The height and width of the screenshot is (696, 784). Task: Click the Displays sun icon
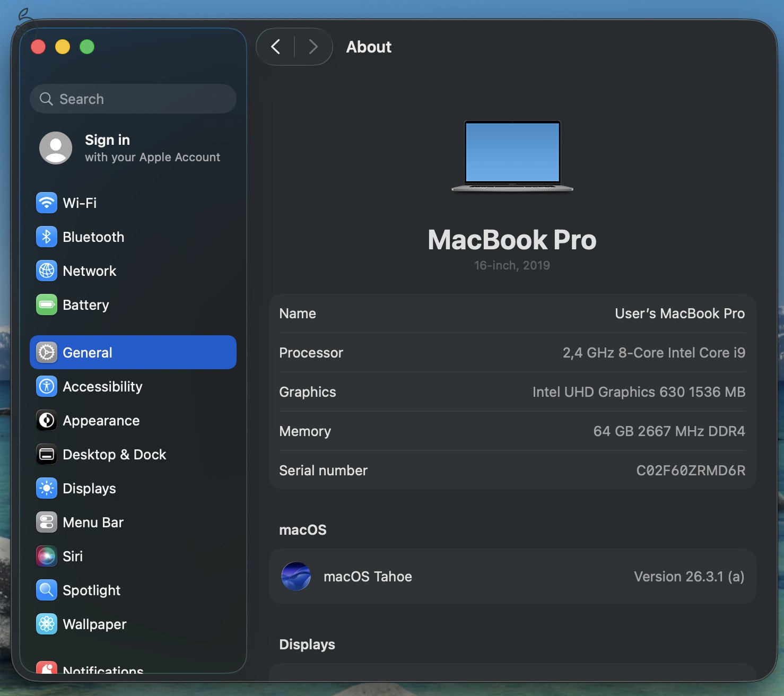pos(47,488)
